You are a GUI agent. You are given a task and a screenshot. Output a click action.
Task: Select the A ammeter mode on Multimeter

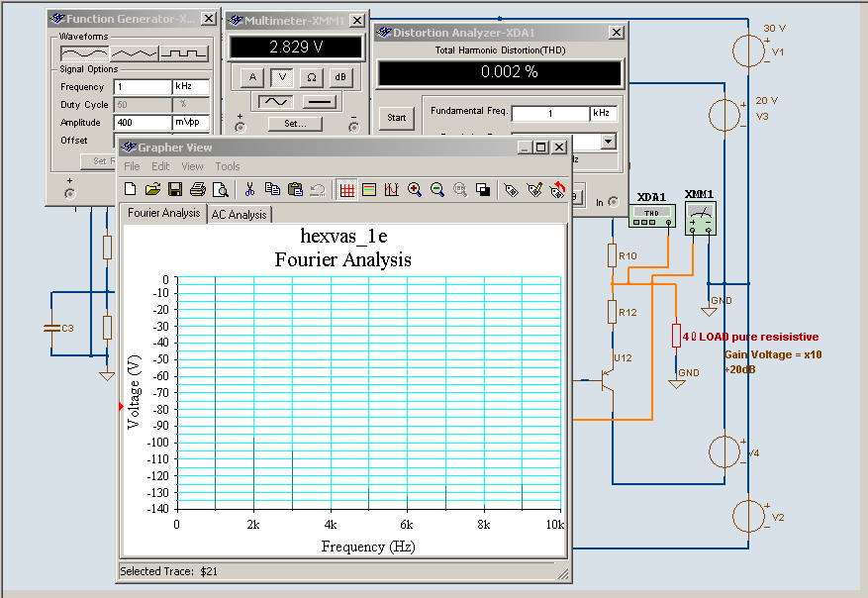click(252, 77)
